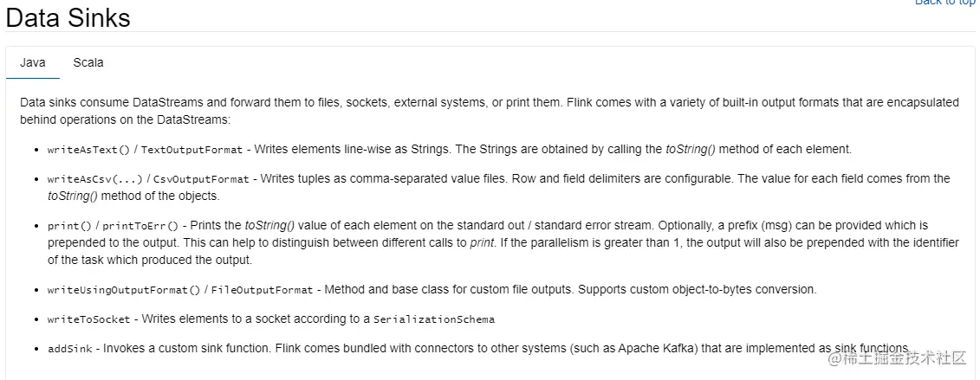
Task: Switch to the Scala tab
Action: click(88, 63)
